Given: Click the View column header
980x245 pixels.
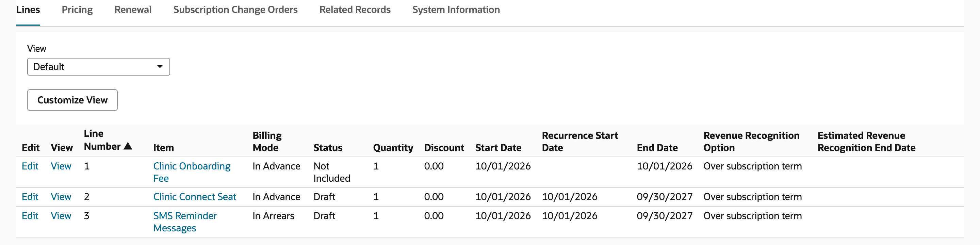Looking at the screenshot, I should pyautogui.click(x=62, y=148).
